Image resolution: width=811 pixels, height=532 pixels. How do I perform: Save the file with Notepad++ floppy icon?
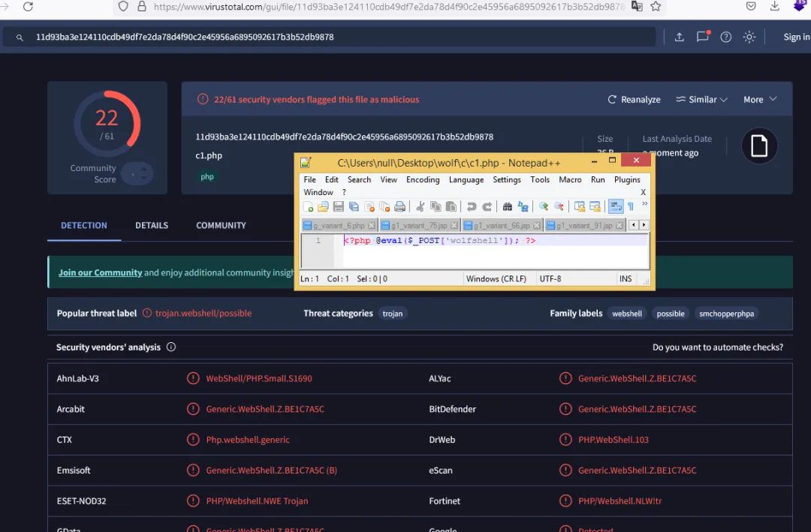pyautogui.click(x=338, y=207)
